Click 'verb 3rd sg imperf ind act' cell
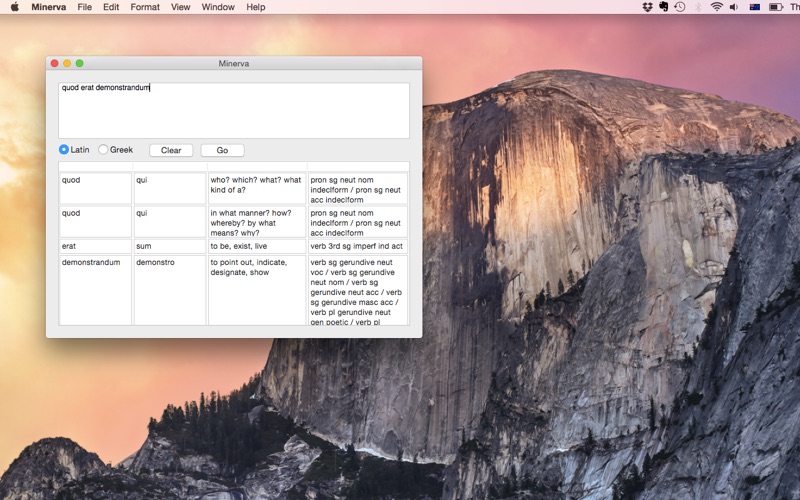The width and height of the screenshot is (800, 500). 358,246
